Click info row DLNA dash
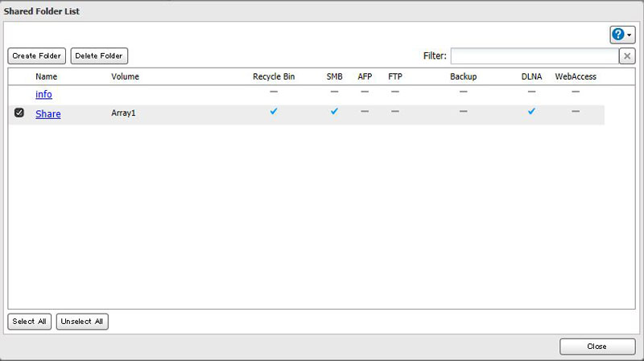 (x=531, y=92)
